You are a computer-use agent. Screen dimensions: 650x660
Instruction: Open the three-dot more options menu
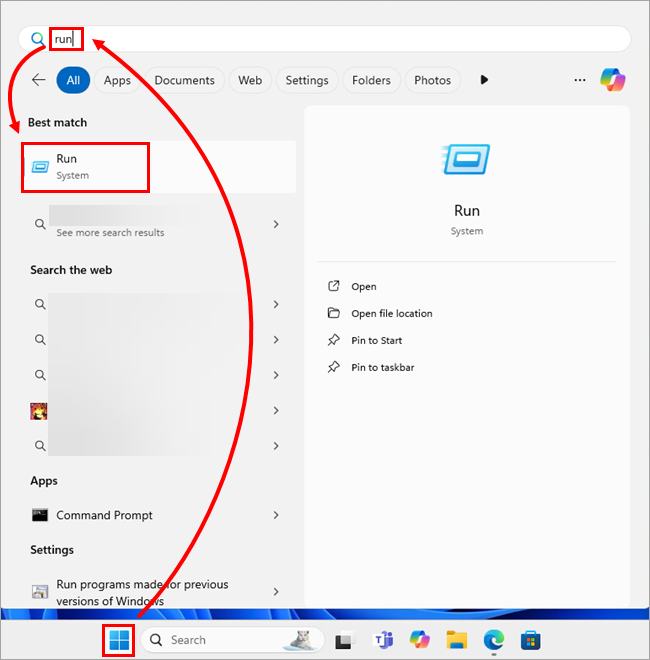coord(580,80)
